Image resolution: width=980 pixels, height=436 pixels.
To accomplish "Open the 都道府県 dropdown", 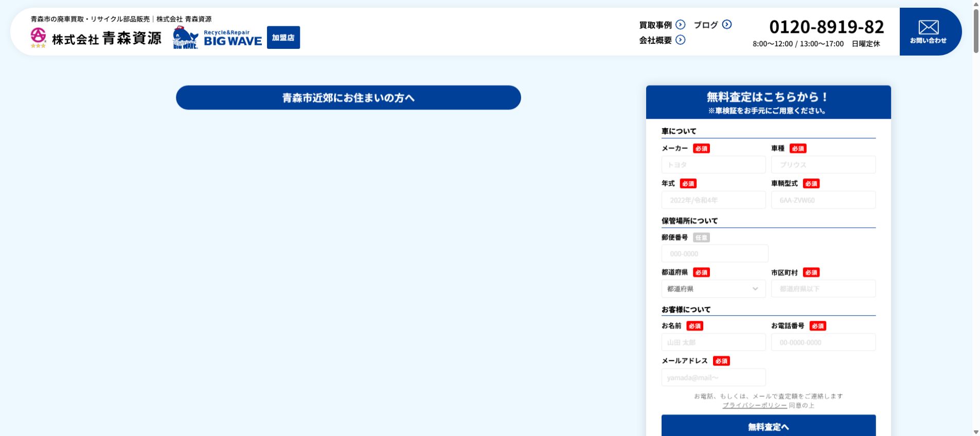I will [714, 288].
